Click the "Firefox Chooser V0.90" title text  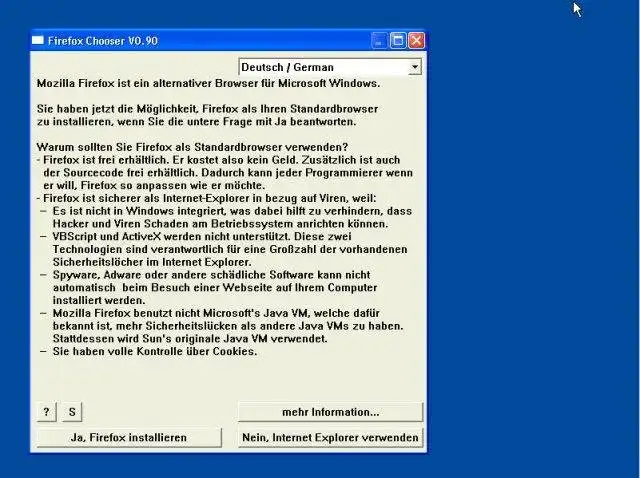[x=103, y=41]
